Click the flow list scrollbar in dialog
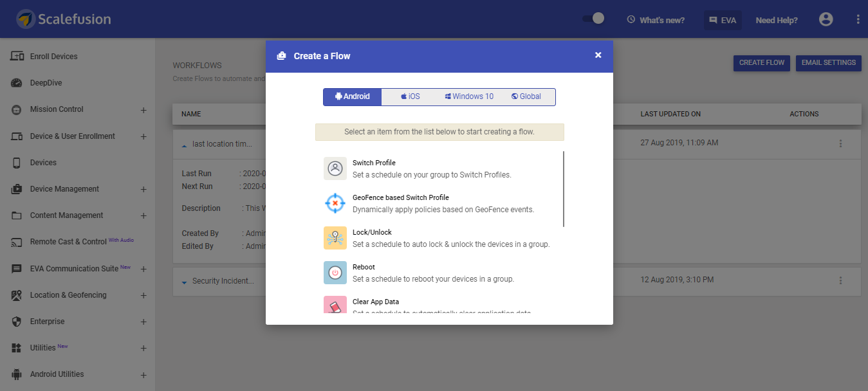 tap(564, 189)
